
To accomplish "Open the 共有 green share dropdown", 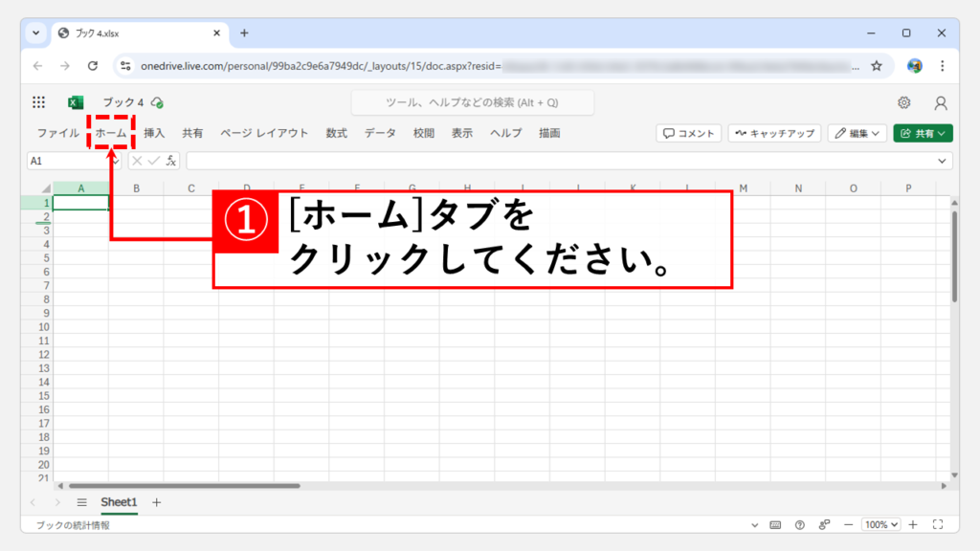I will point(923,134).
